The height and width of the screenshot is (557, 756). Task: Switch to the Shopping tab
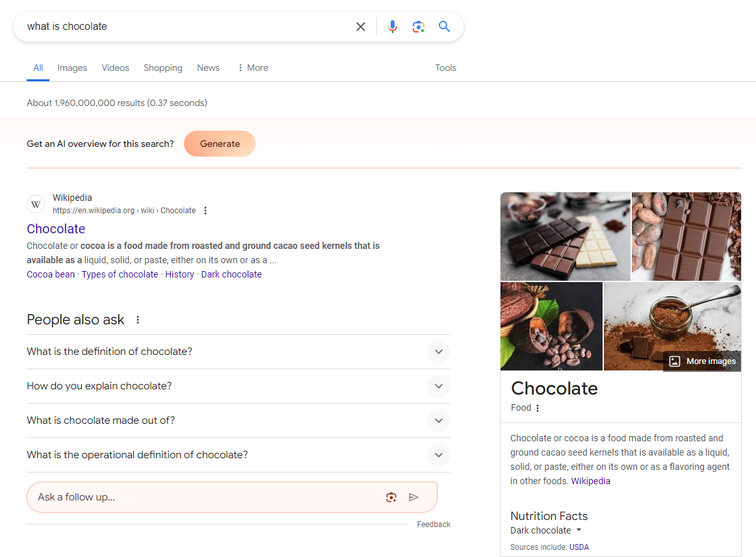pyautogui.click(x=163, y=68)
